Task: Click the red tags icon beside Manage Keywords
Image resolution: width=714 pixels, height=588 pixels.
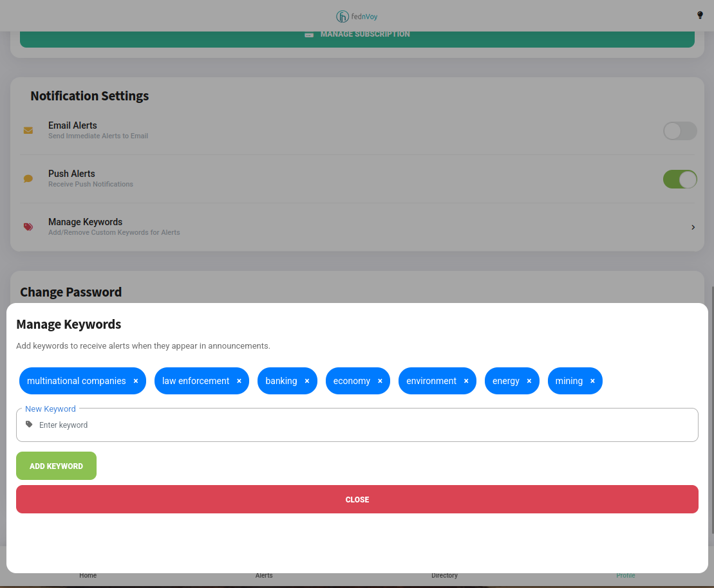Action: [28, 227]
